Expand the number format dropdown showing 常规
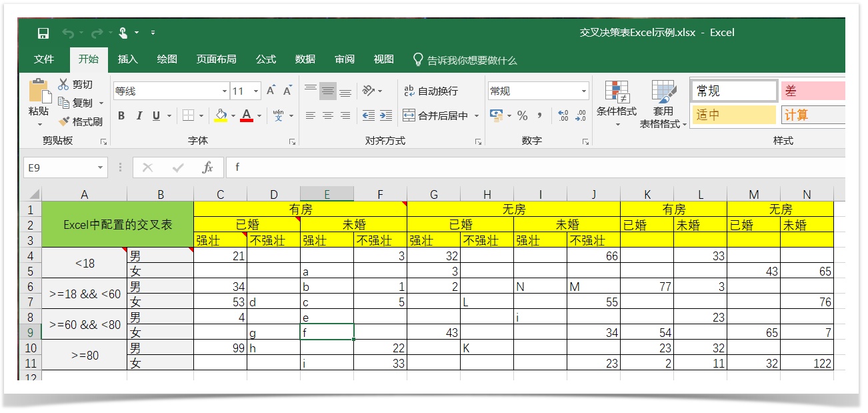The width and height of the screenshot is (868, 413). (584, 91)
